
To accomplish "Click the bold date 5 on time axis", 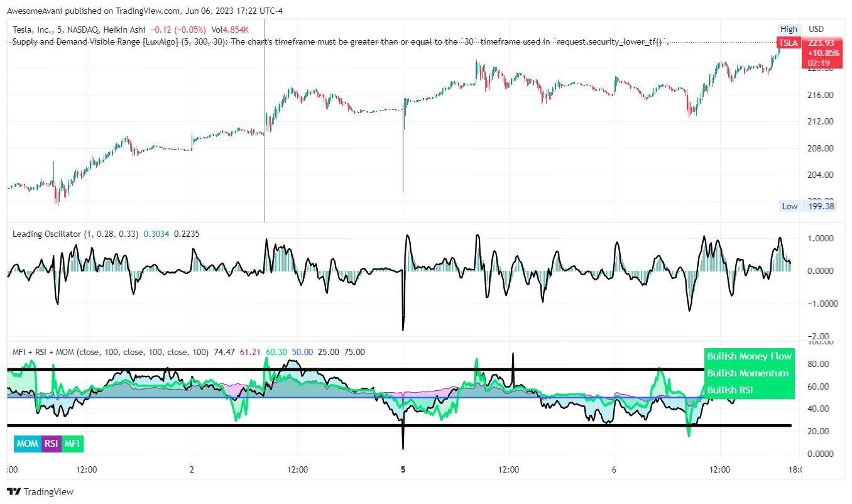I will tap(403, 469).
